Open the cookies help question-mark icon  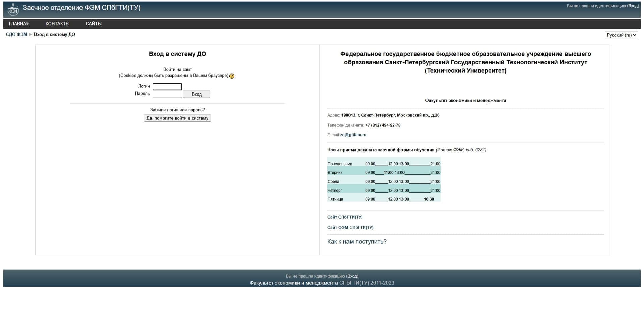tap(232, 76)
